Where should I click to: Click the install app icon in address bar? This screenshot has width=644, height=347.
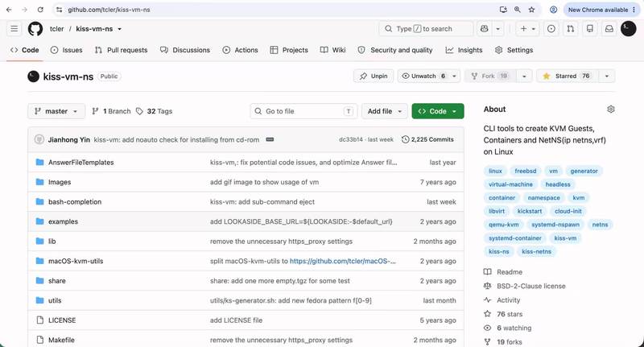pyautogui.click(x=503, y=10)
